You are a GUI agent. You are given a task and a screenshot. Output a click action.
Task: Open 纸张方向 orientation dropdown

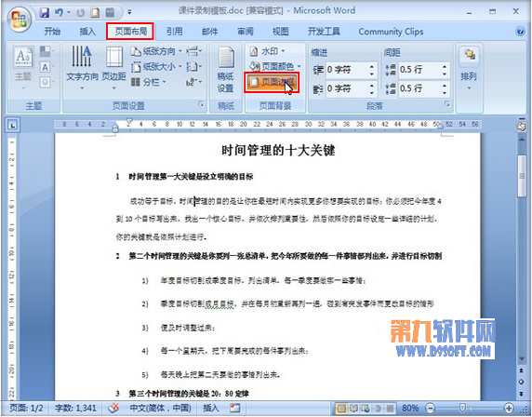click(156, 51)
